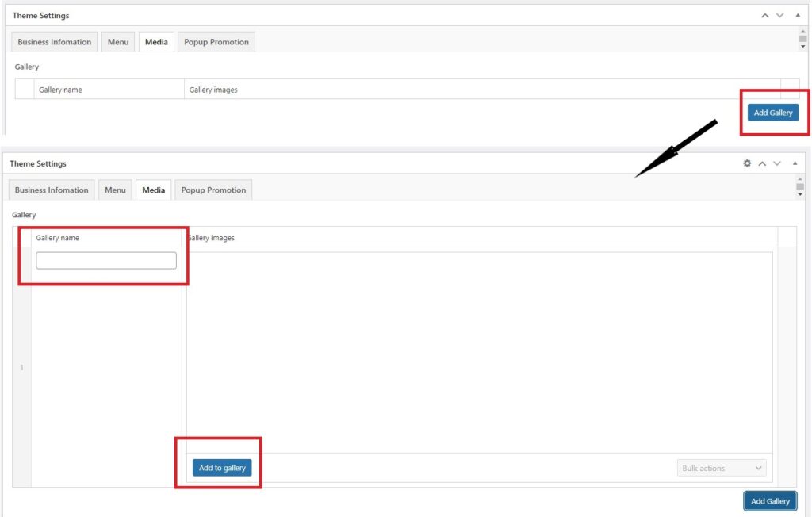Focus the Gallery name text field

coord(106,261)
